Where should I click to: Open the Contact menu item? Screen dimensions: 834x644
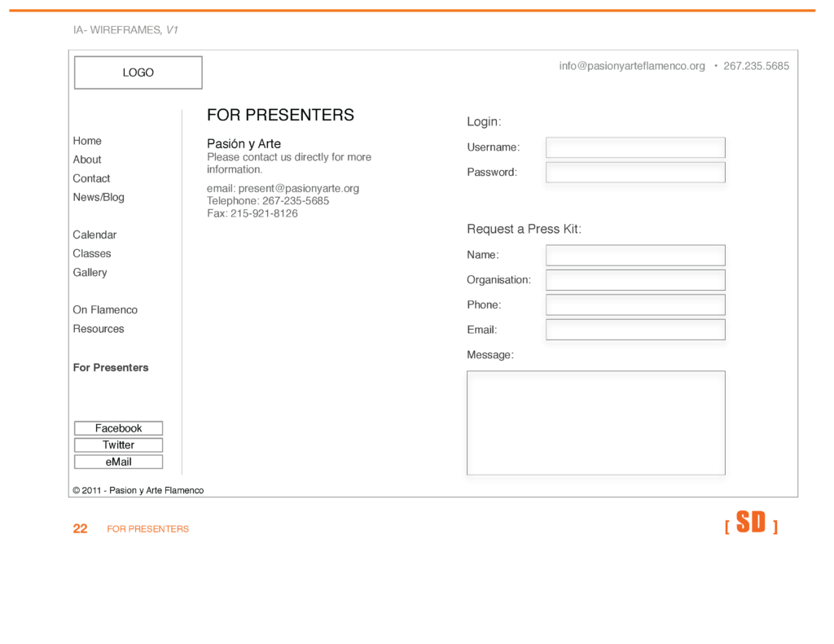(91, 178)
